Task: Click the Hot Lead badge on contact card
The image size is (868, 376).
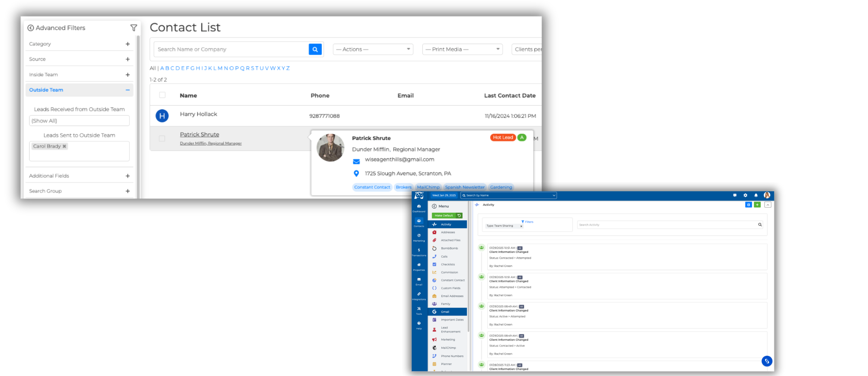Action: pyautogui.click(x=503, y=137)
